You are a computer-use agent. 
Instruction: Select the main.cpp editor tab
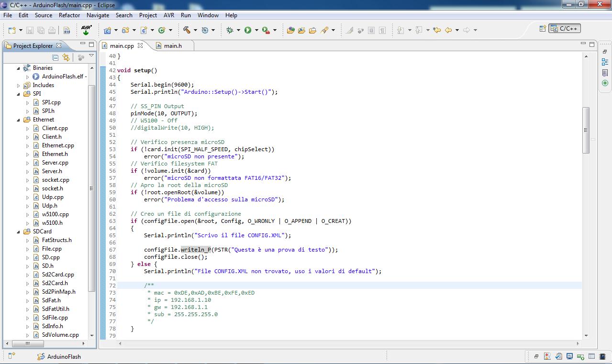[122, 46]
